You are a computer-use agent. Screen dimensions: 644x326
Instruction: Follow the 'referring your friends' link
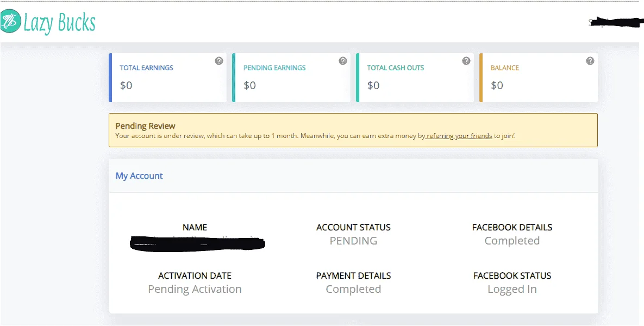pos(459,135)
